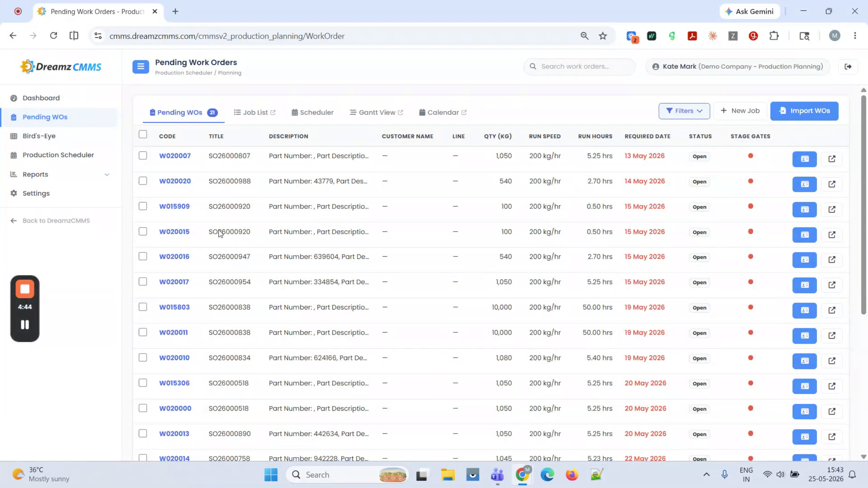Screen dimensions: 868x488
Task: Click blue card button for W015803
Action: (x=804, y=310)
